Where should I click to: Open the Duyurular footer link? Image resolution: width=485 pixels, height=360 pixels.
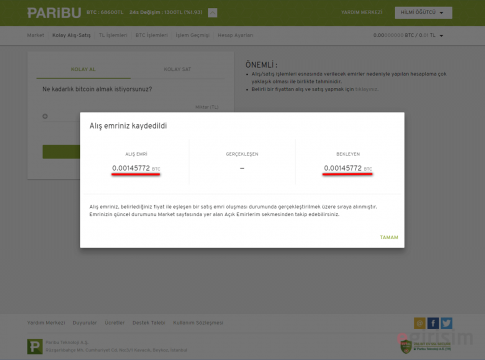tap(85, 323)
